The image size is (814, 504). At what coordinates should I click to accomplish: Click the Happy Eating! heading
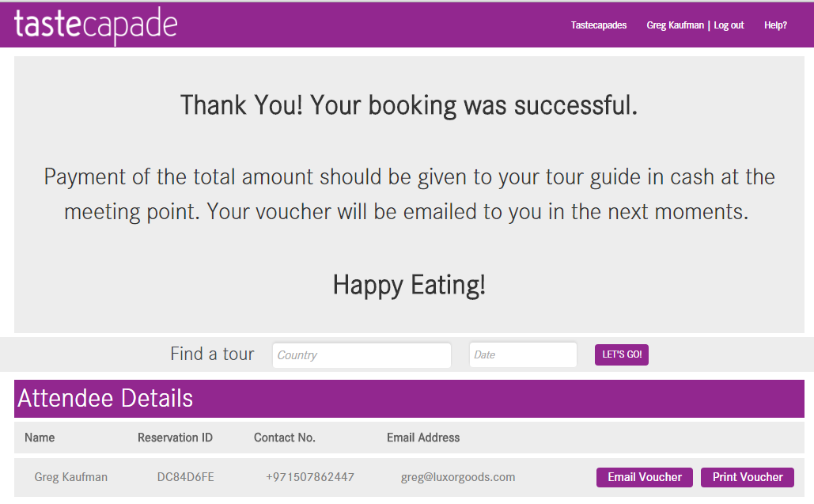pyautogui.click(x=409, y=286)
